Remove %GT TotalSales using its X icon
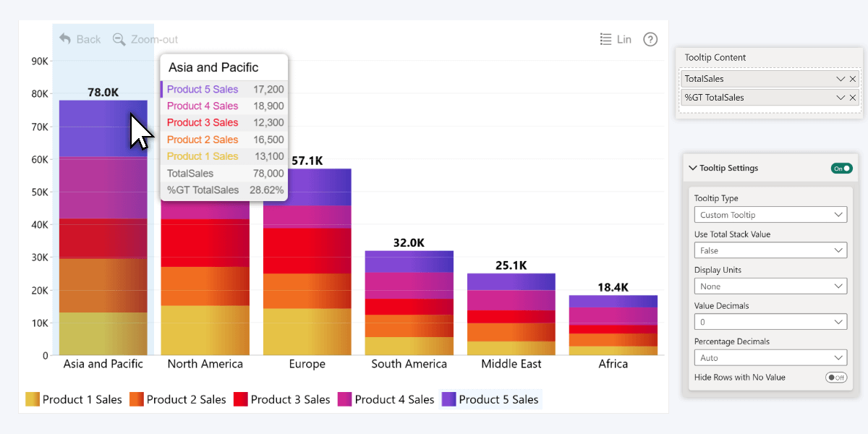868x434 pixels. [x=853, y=97]
